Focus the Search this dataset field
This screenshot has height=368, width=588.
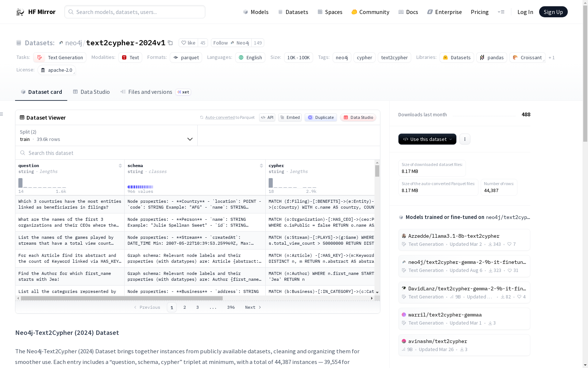[x=198, y=153]
